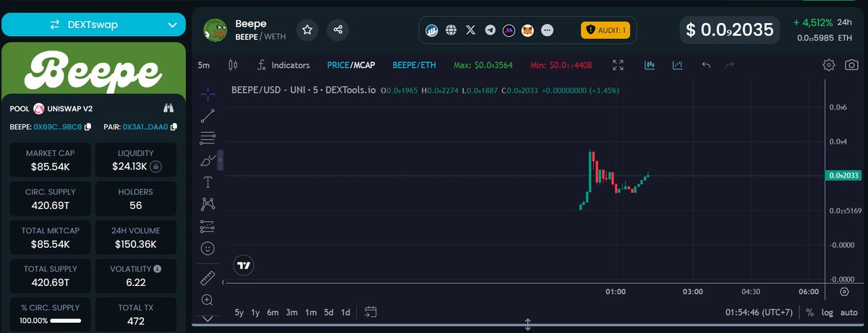Add Beepe to favorites with star
Screen dimensions: 868x333
pyautogui.click(x=307, y=30)
